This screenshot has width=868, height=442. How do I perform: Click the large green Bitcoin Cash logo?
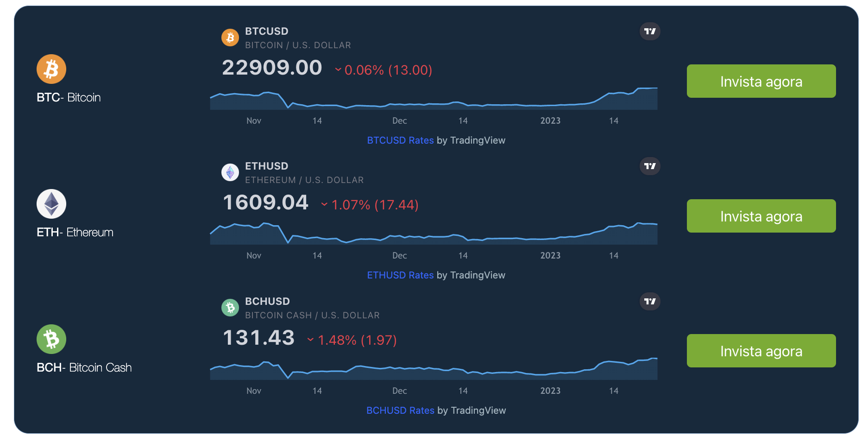pos(51,339)
